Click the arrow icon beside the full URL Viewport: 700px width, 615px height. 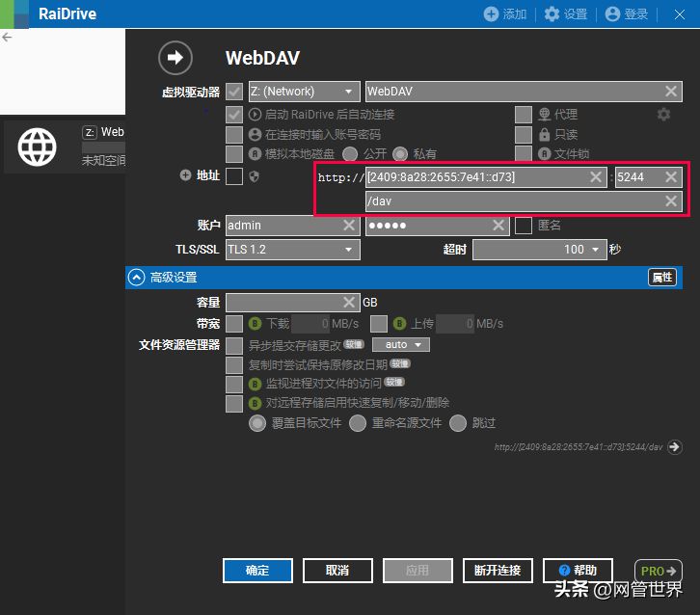tap(675, 446)
